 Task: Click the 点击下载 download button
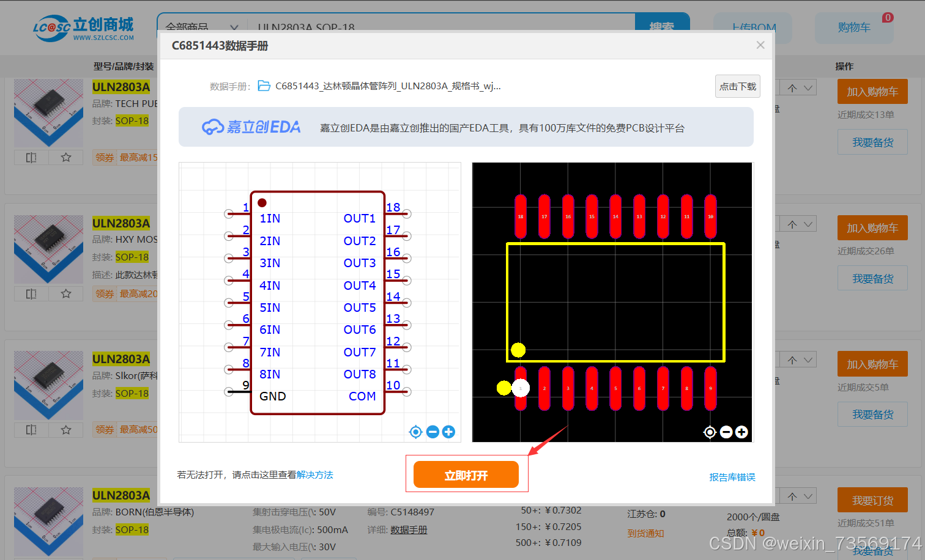point(738,86)
